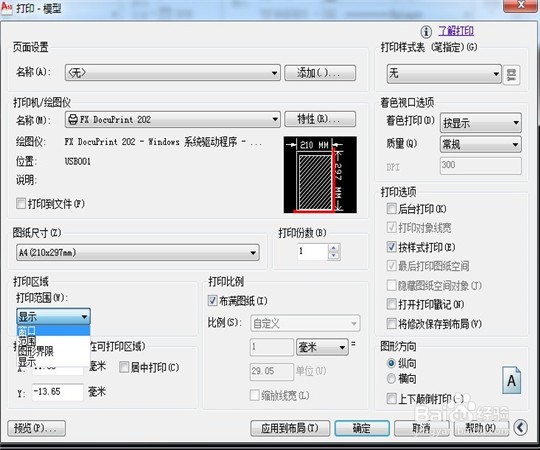The image size is (540, 450).
Task: Check 将修改保存到布局 option
Action: pos(392,324)
